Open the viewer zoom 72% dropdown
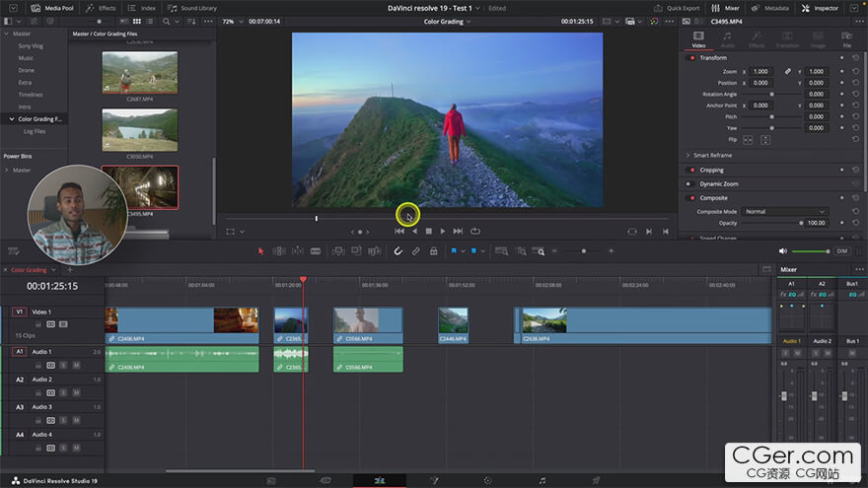Image resolution: width=868 pixels, height=488 pixels. pyautogui.click(x=233, y=22)
